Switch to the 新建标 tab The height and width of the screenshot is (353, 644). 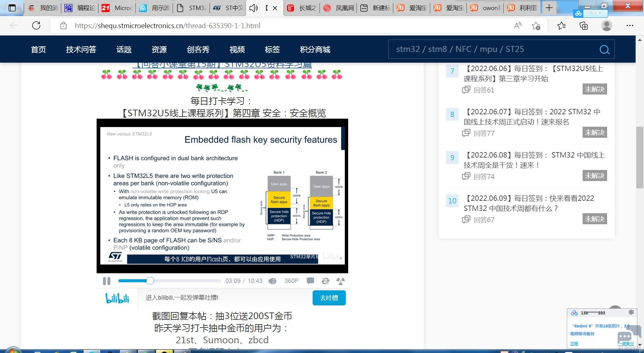coord(375,8)
